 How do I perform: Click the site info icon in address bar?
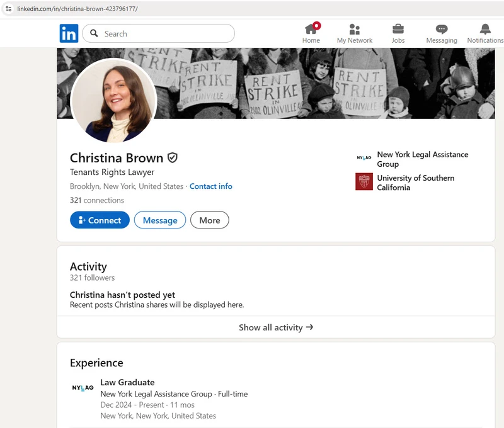[8, 9]
